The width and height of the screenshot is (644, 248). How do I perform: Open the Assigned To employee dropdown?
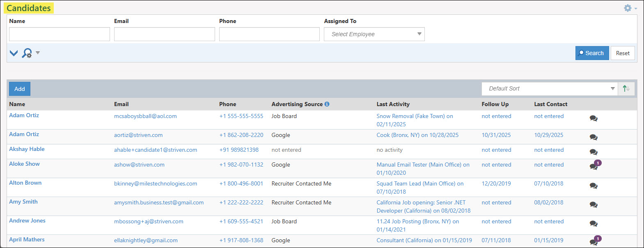coord(374,34)
